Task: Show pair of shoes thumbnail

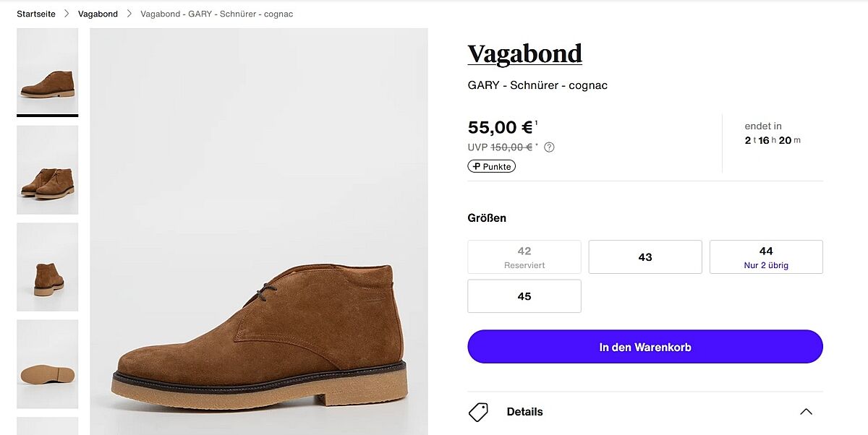Action: [48, 170]
